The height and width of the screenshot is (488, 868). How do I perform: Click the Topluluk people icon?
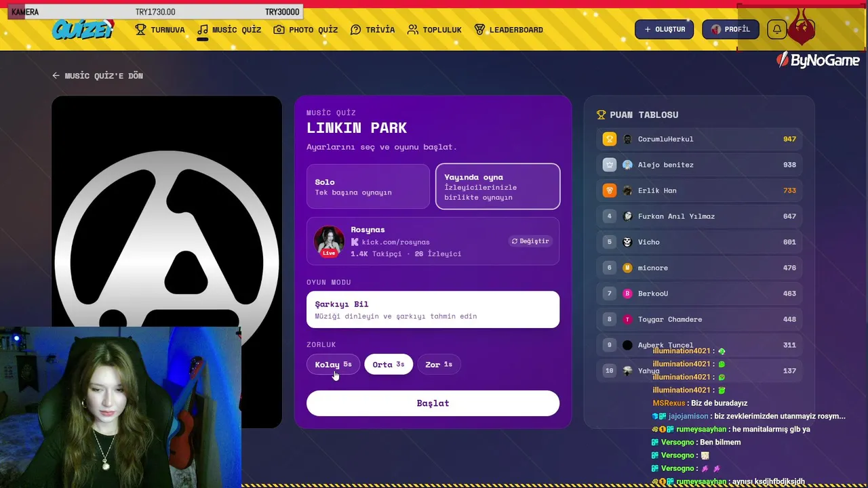(x=412, y=30)
